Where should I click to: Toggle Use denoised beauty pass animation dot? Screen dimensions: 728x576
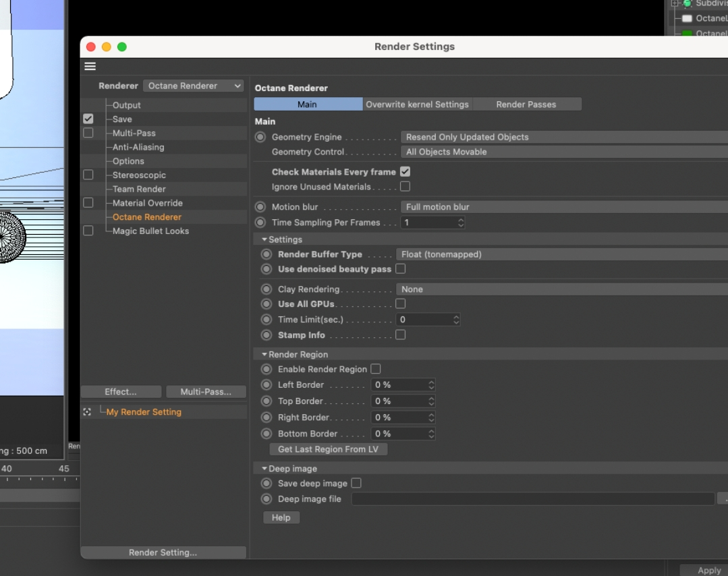coord(267,269)
